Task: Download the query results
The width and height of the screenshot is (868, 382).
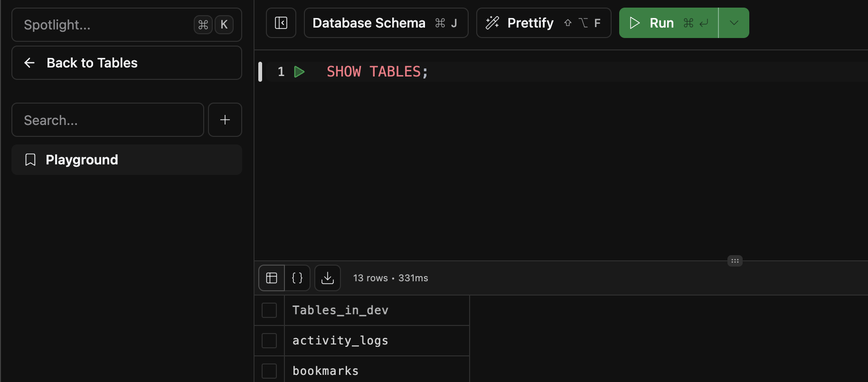Action: pos(328,278)
